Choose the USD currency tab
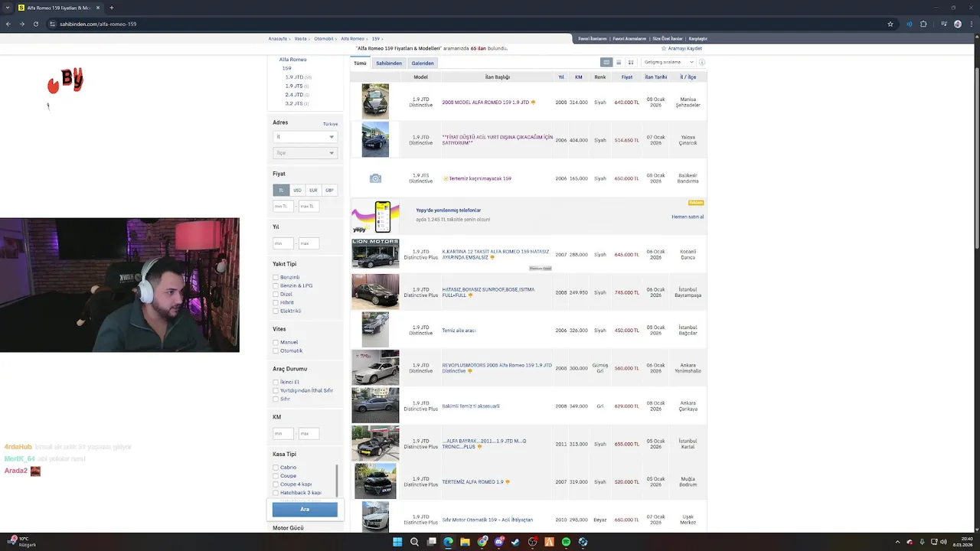 pyautogui.click(x=297, y=190)
